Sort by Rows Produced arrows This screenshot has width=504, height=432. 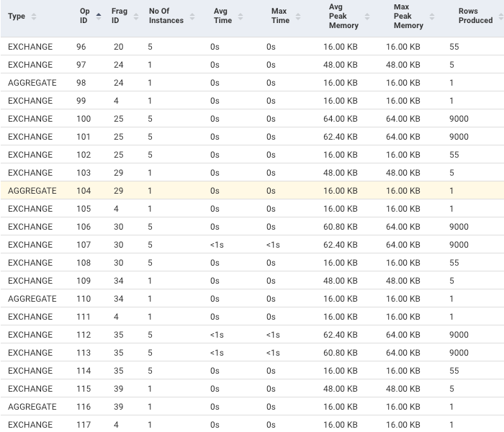501,17
